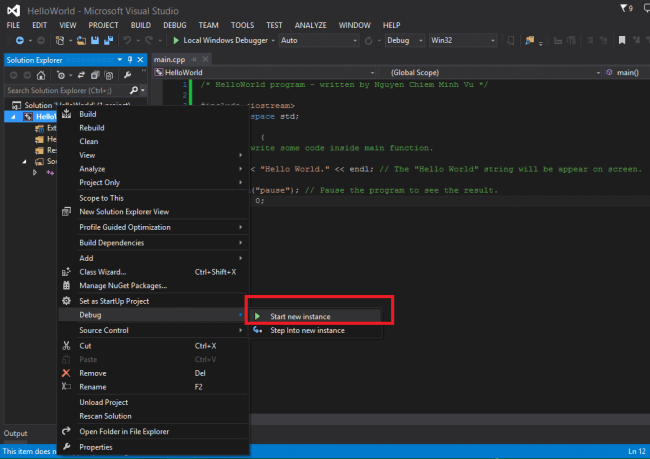Open the Win32 platform dropdown
The image size is (650, 459).
tap(462, 41)
